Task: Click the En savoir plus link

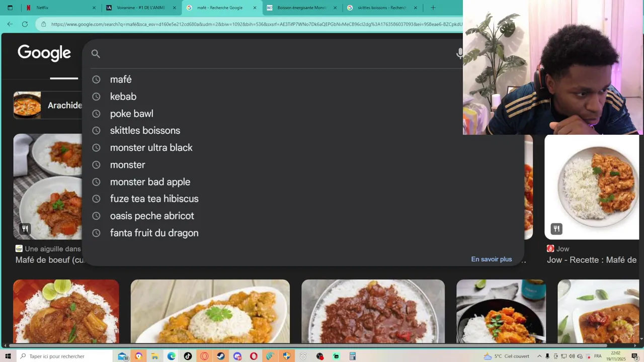Action: [x=492, y=259]
